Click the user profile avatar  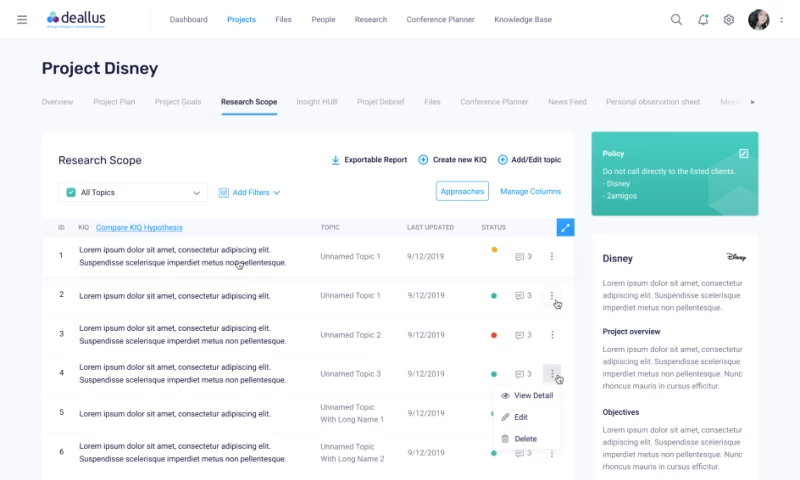pos(759,19)
